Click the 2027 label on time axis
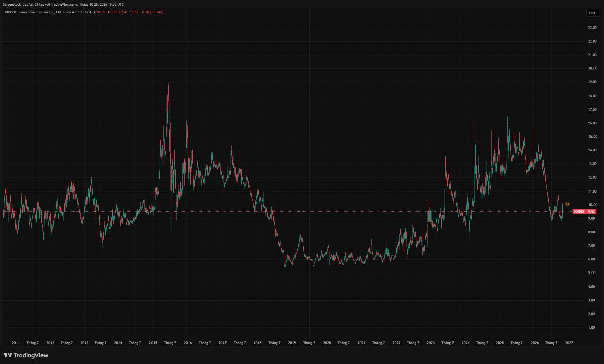This screenshot has height=364, width=604. click(569, 343)
